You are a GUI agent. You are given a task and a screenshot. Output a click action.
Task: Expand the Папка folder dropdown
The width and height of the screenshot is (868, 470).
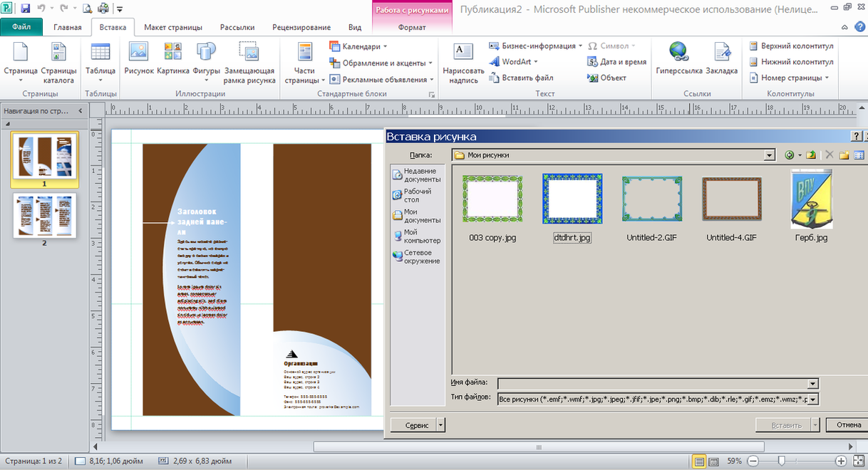[x=768, y=155]
